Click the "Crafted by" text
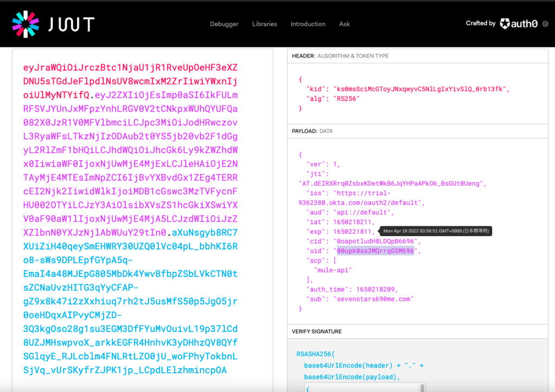Viewport: 555px width, 392px height. (480, 23)
